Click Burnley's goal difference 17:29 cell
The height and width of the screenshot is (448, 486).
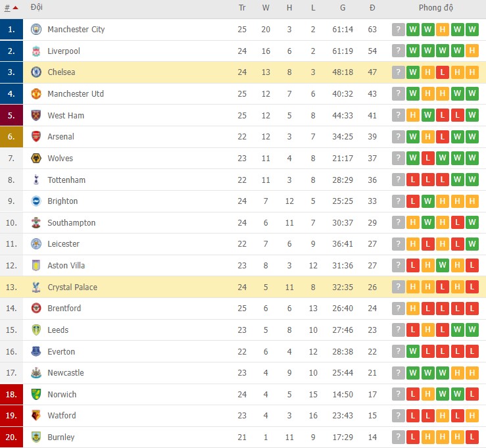click(x=343, y=437)
